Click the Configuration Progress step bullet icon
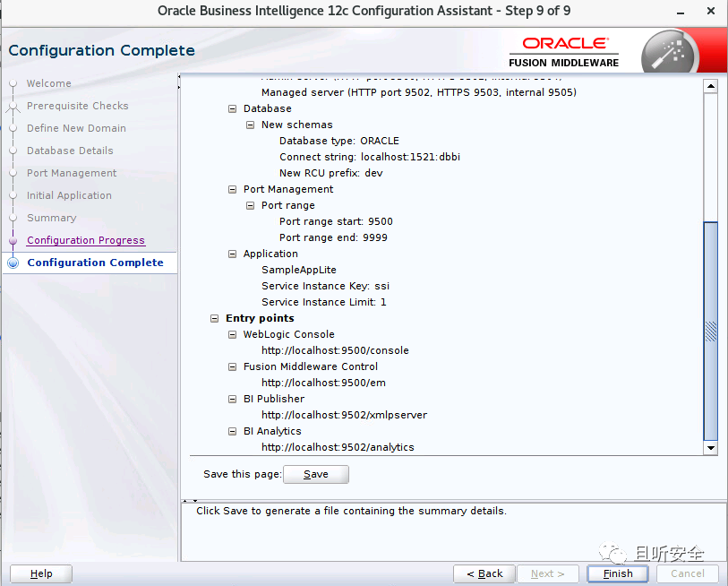The image size is (728, 586). tap(13, 240)
